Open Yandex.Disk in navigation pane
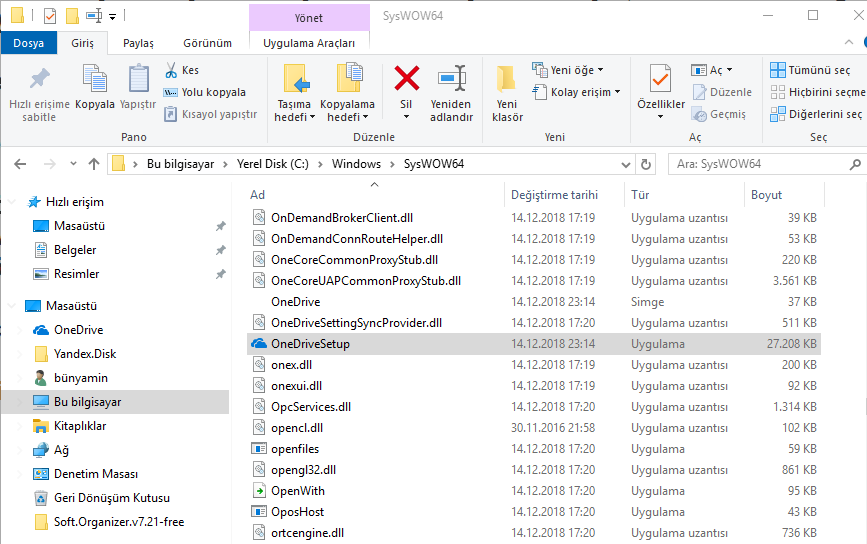Screen dimensions: 867x544 click(x=85, y=354)
